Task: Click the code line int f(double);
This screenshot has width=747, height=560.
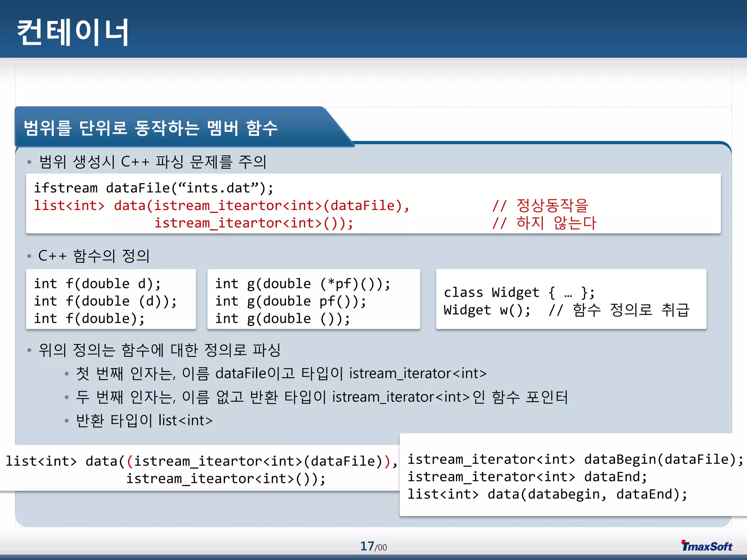Action: pyautogui.click(x=89, y=319)
